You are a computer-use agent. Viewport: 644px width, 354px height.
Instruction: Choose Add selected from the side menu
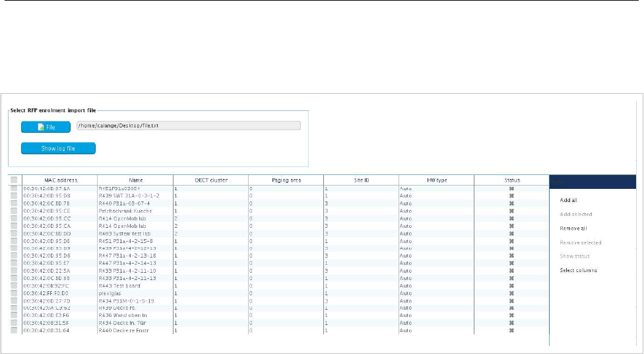[576, 214]
